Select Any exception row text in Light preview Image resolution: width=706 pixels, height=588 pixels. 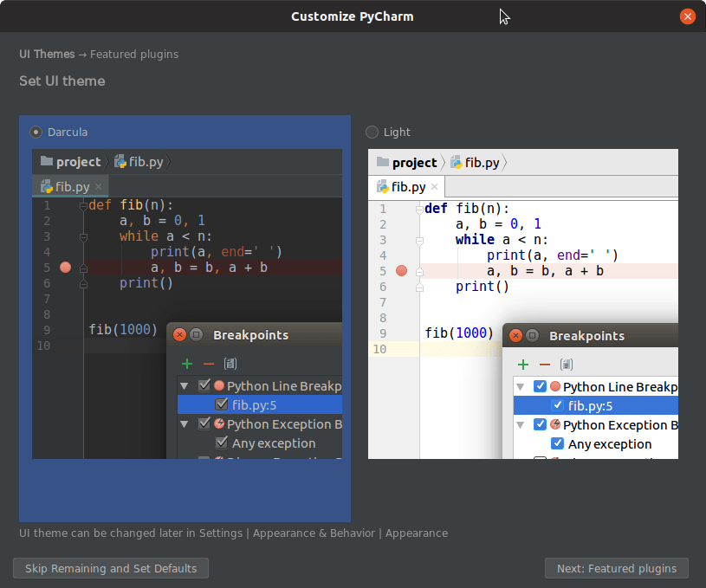tap(610, 444)
